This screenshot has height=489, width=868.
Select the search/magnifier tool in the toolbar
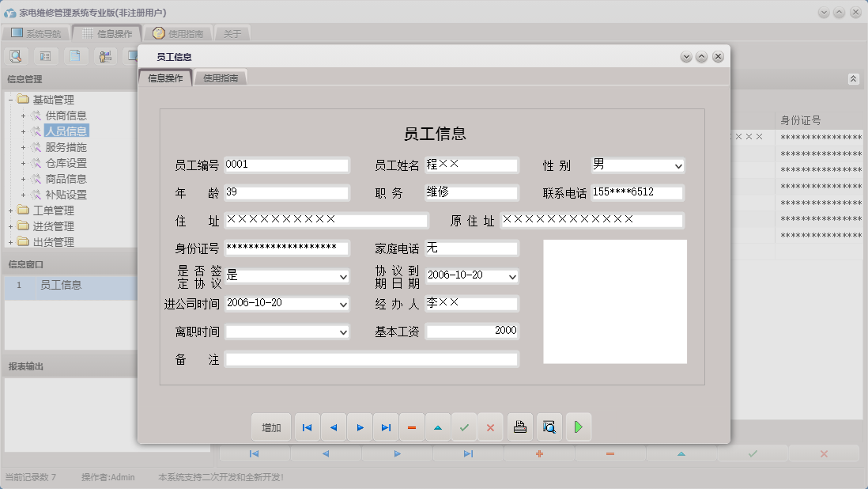coord(16,55)
